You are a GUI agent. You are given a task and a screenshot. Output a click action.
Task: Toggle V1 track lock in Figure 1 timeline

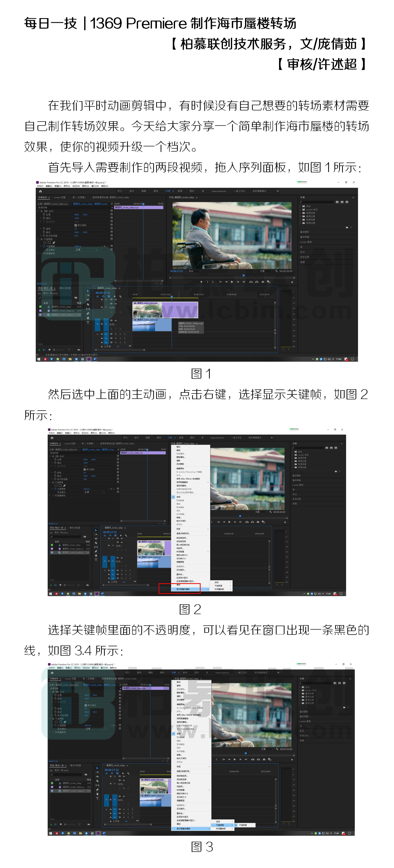point(102,324)
